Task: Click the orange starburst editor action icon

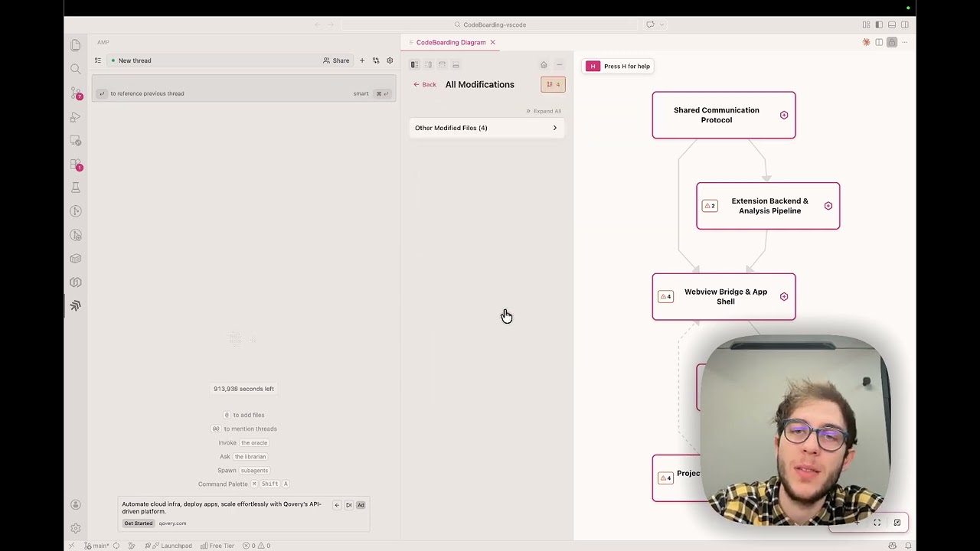Action: point(867,42)
